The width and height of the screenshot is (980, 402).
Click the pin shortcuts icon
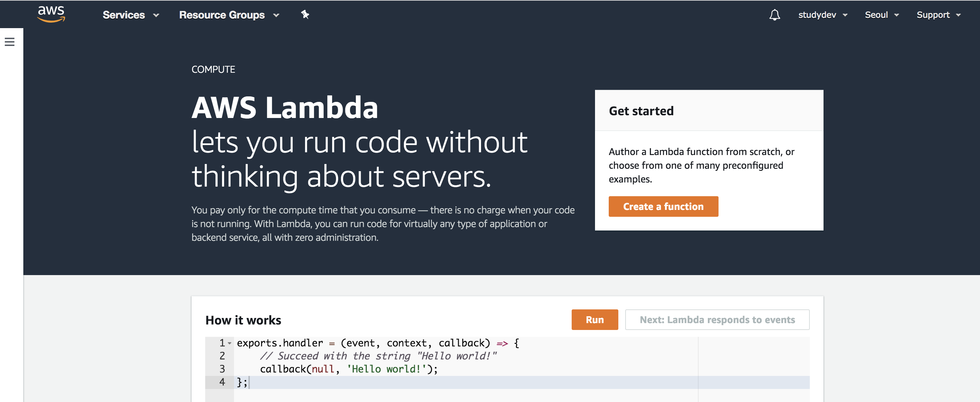click(305, 14)
